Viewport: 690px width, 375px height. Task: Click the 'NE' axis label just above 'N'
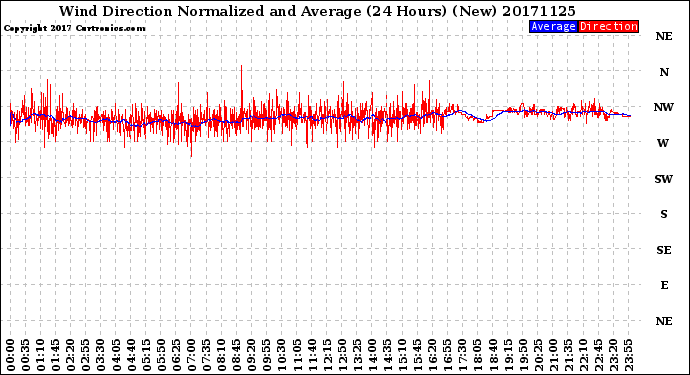click(664, 37)
